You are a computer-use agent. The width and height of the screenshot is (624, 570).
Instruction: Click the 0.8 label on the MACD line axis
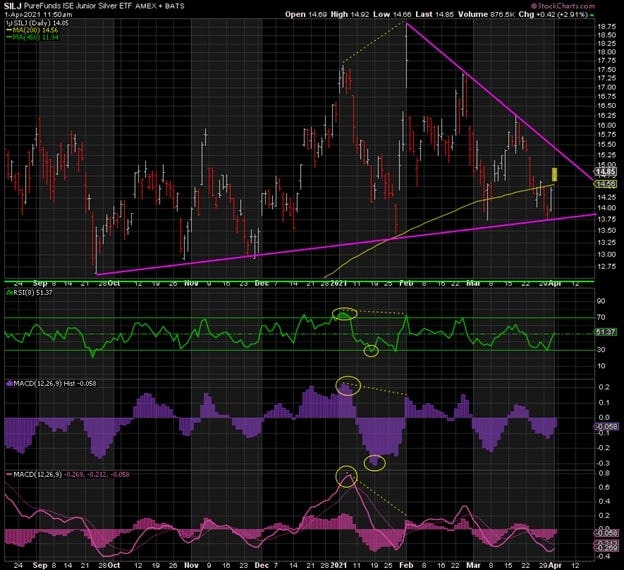(604, 473)
